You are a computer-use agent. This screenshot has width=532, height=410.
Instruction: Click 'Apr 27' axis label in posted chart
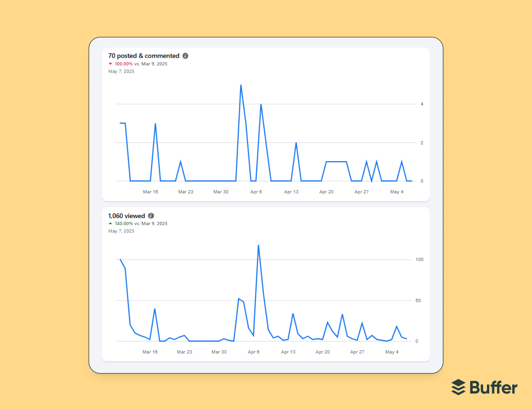click(362, 192)
